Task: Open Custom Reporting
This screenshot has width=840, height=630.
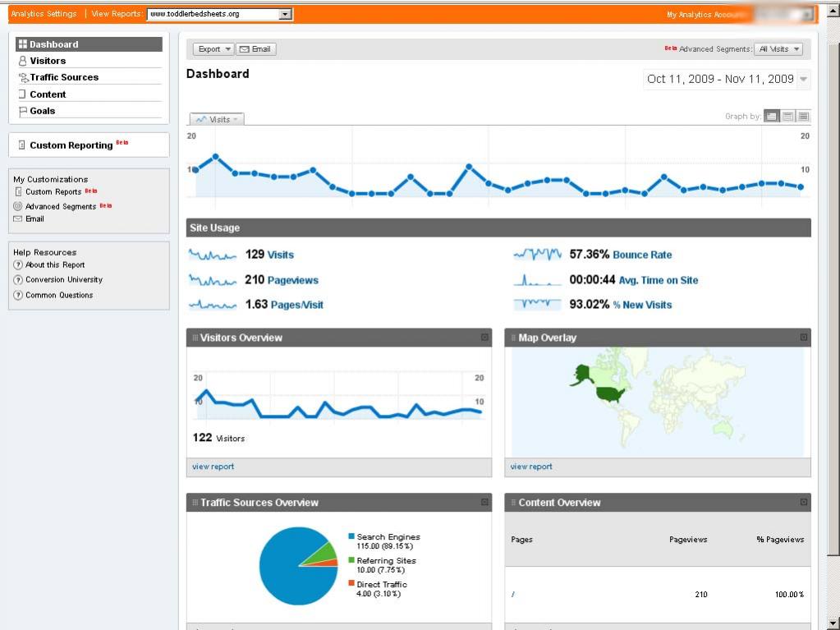Action: (71, 145)
